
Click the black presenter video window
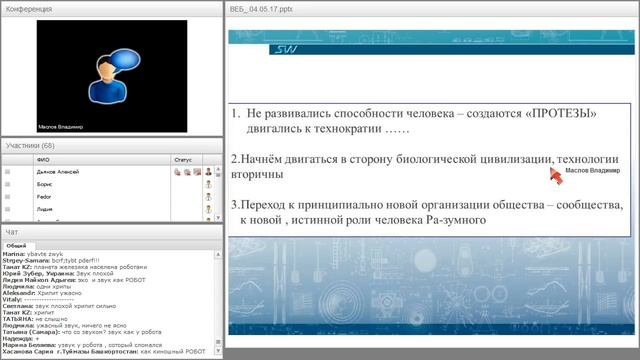pyautogui.click(x=112, y=76)
